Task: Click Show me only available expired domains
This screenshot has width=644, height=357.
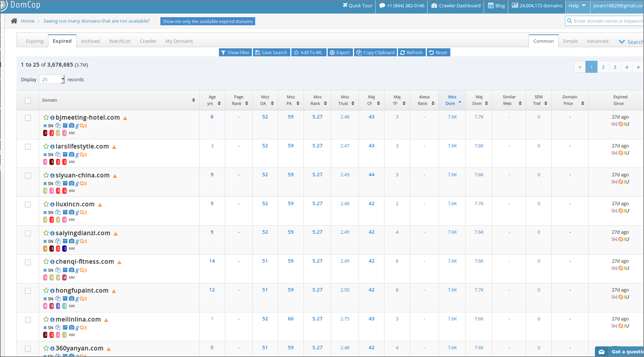Action: click(x=208, y=21)
